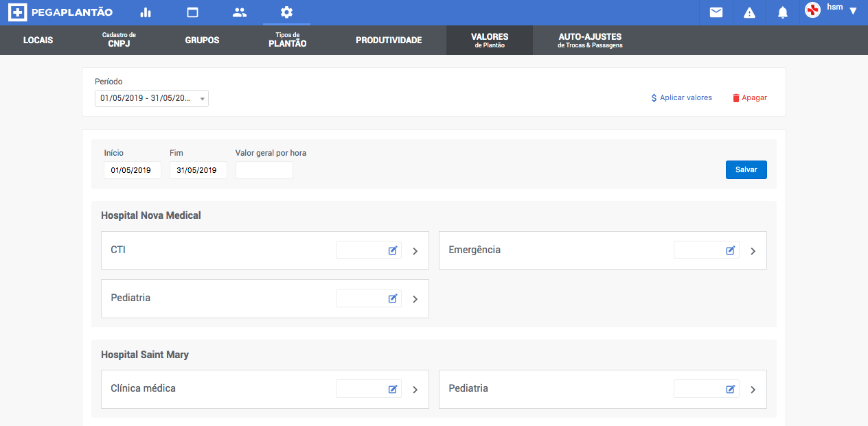Viewport: 868px width, 426px height.
Task: Click the Período label
Action: [x=108, y=82]
